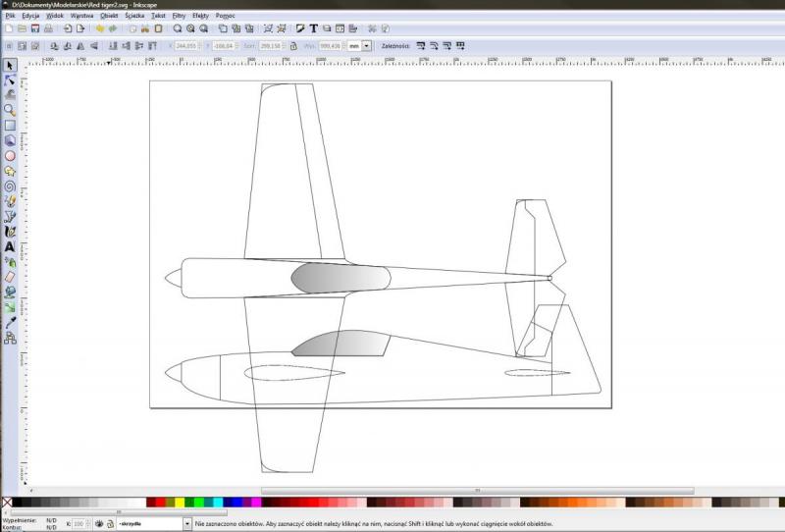The image size is (785, 532).
Task: Select the Rectangle tool
Action: coord(10,125)
